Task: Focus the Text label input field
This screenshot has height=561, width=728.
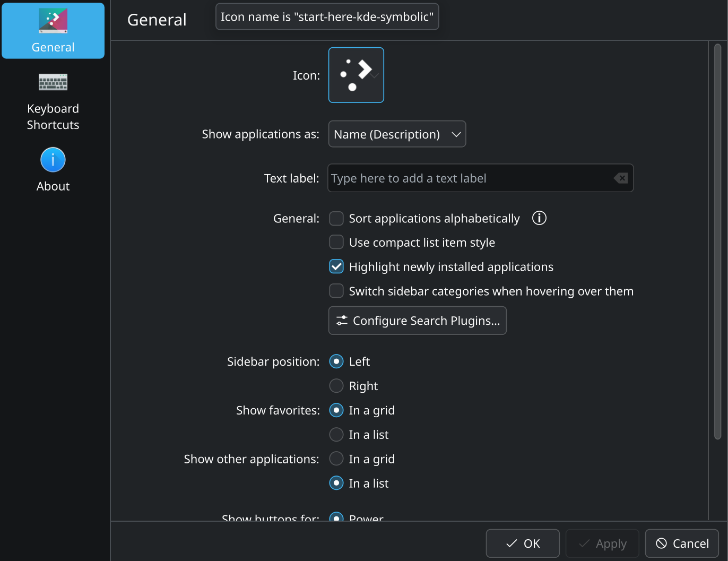Action: click(x=470, y=178)
